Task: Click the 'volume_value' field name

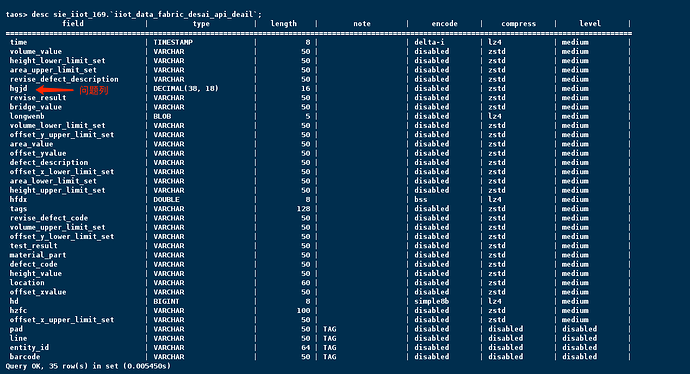Action: [x=36, y=51]
